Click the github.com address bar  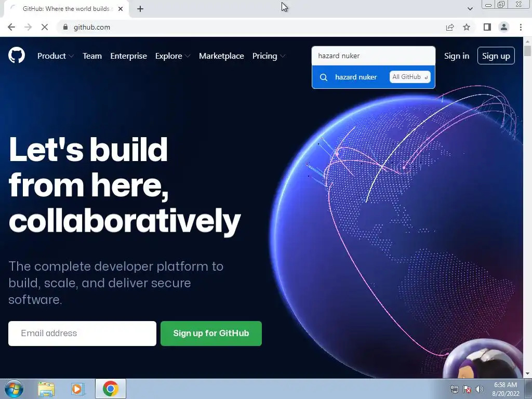click(251, 27)
